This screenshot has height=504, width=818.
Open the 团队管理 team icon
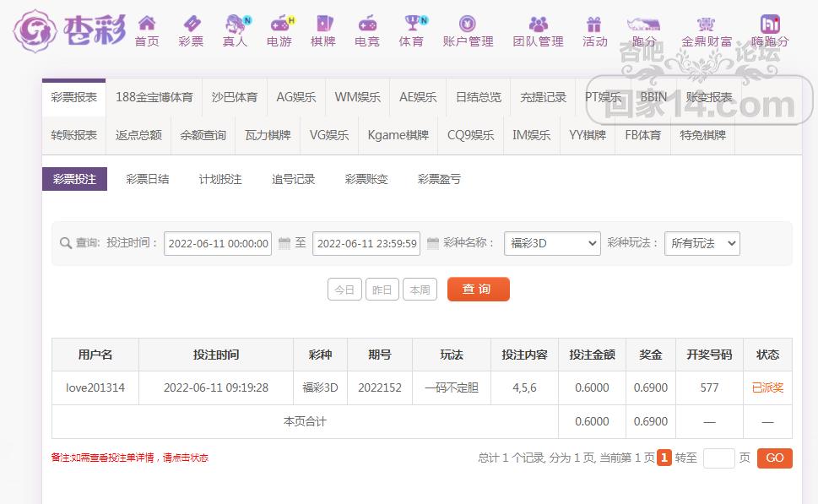(x=538, y=24)
